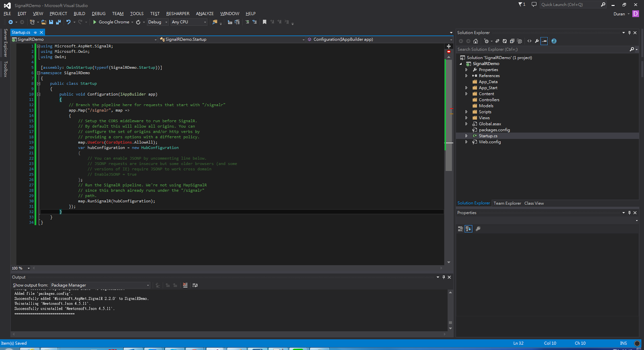Open the DEBUG menu
The image size is (644, 350).
(99, 14)
